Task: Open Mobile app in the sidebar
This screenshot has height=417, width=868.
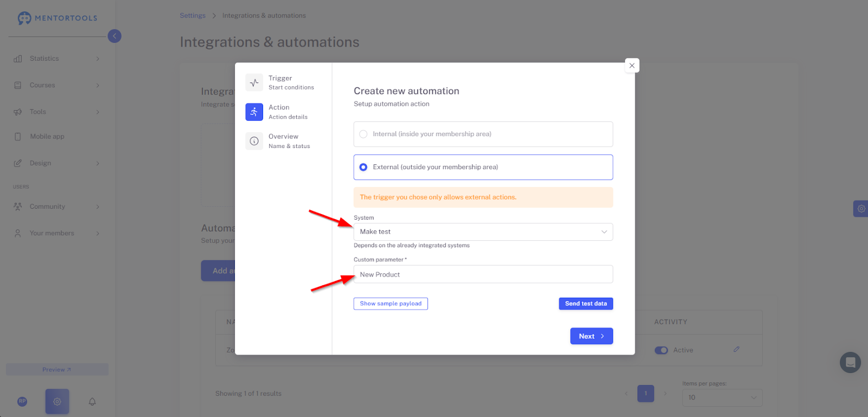Action: pyautogui.click(x=57, y=137)
